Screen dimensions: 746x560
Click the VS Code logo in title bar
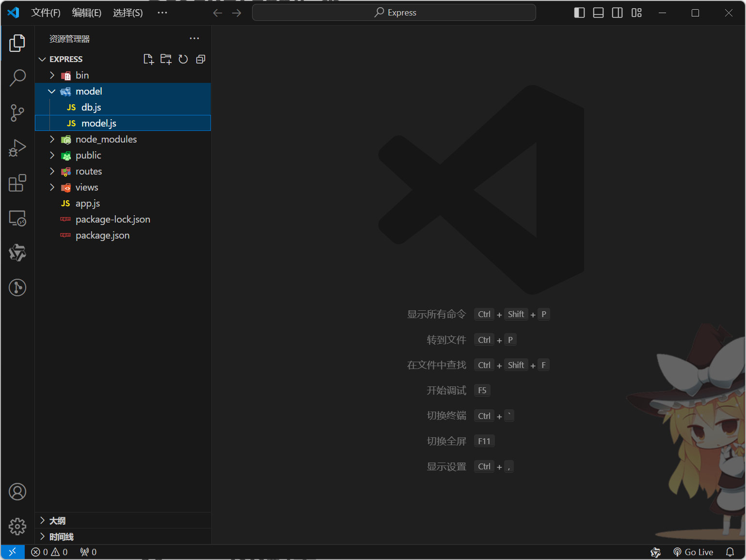tap(13, 13)
